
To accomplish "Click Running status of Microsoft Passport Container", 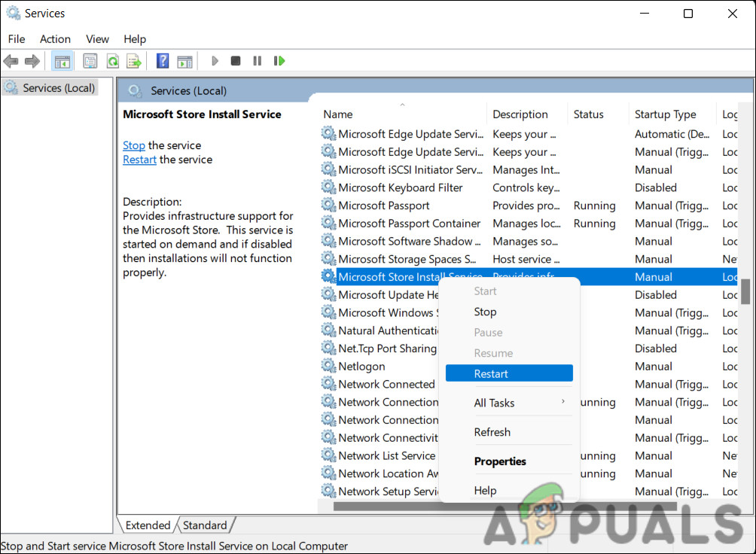I will click(594, 224).
